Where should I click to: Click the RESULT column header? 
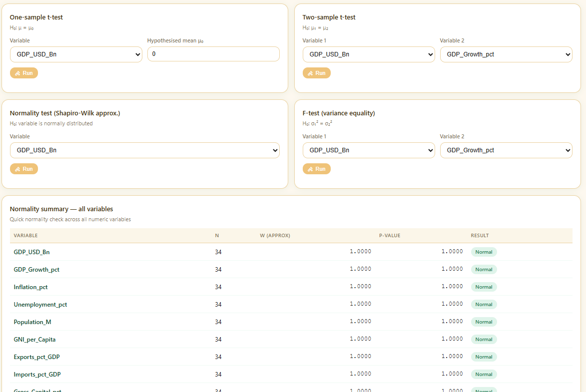pyautogui.click(x=480, y=235)
